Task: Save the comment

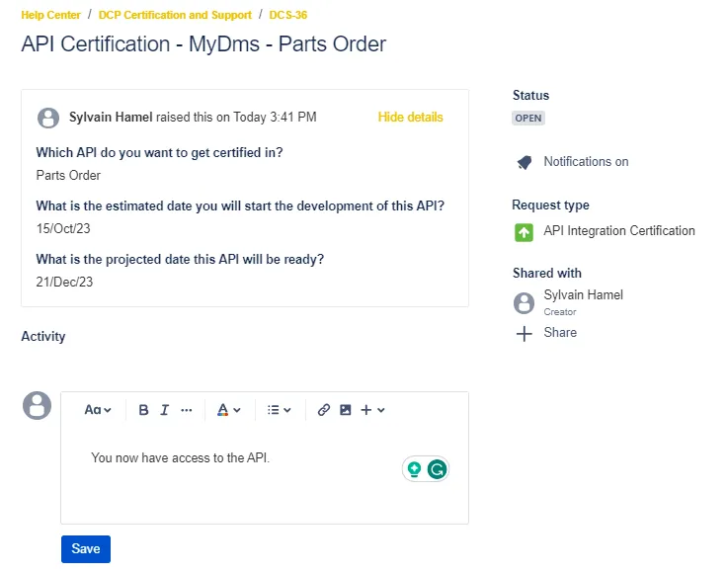Action: (86, 549)
